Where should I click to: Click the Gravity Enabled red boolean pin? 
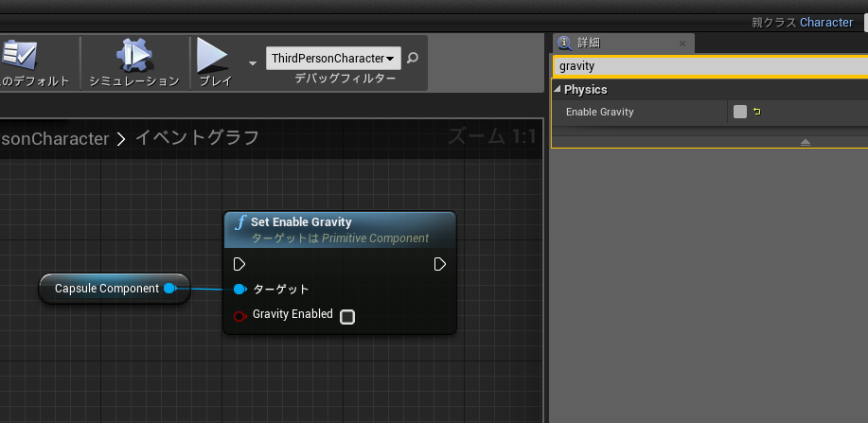[x=239, y=316]
